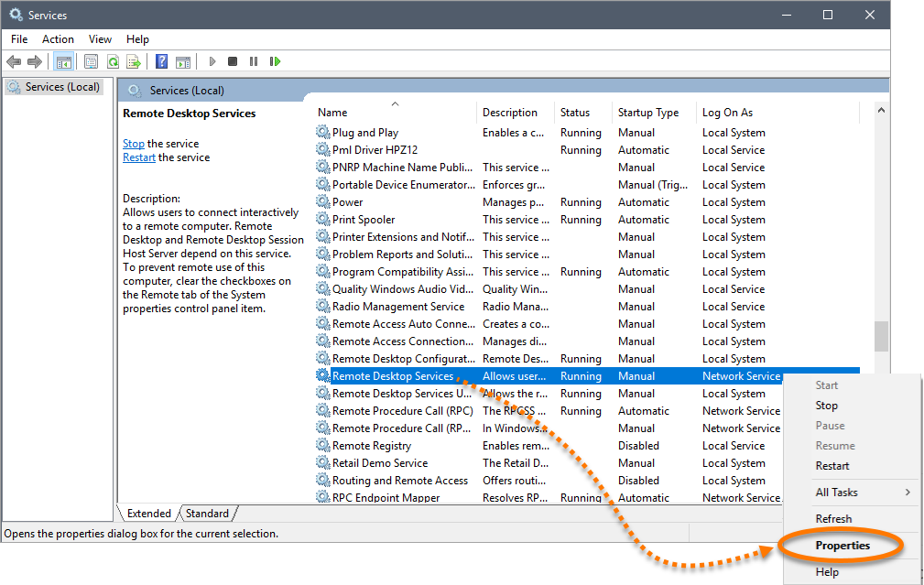Select the Print Spooler service row
This screenshot has height=585, width=924.
pos(587,219)
